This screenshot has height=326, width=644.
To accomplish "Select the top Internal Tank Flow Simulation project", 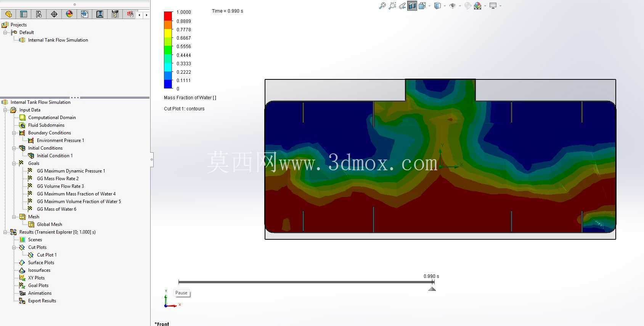I will 58,40.
